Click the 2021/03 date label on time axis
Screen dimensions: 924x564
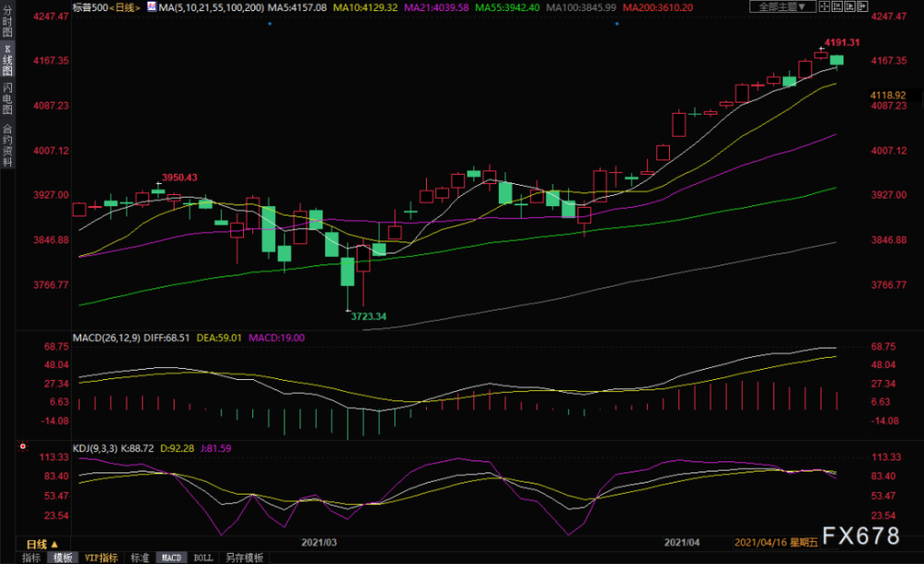tap(319, 542)
